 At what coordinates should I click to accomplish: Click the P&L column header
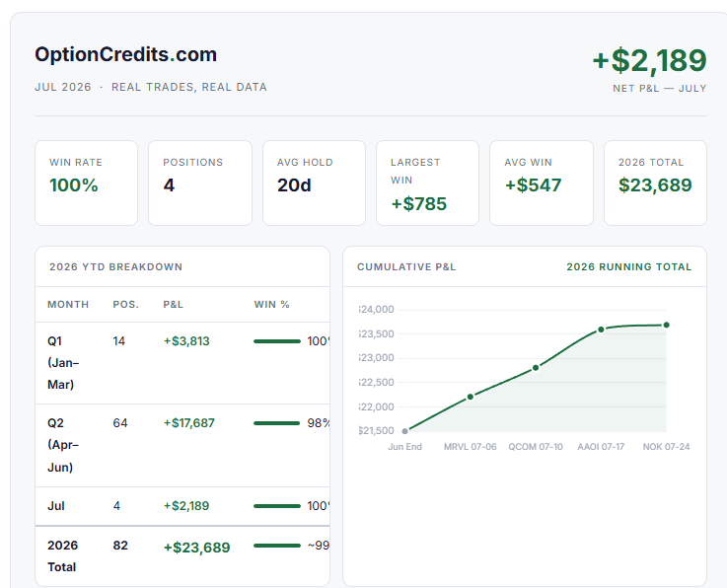(173, 305)
